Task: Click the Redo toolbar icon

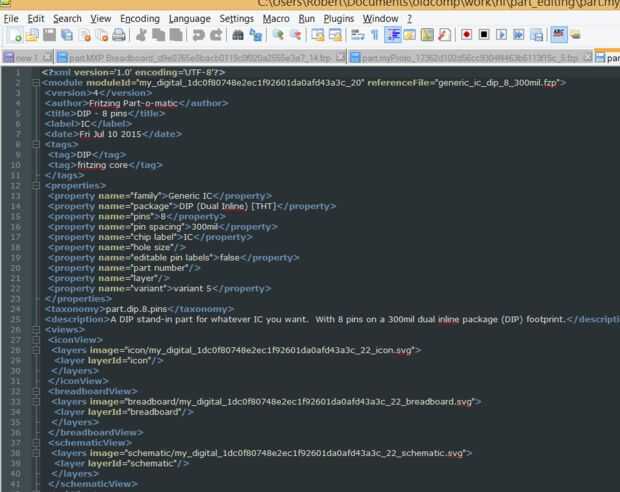Action: click(x=216, y=35)
